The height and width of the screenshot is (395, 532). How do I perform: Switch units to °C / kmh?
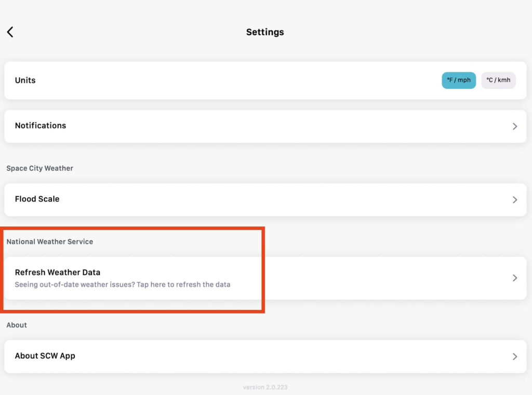click(x=498, y=80)
